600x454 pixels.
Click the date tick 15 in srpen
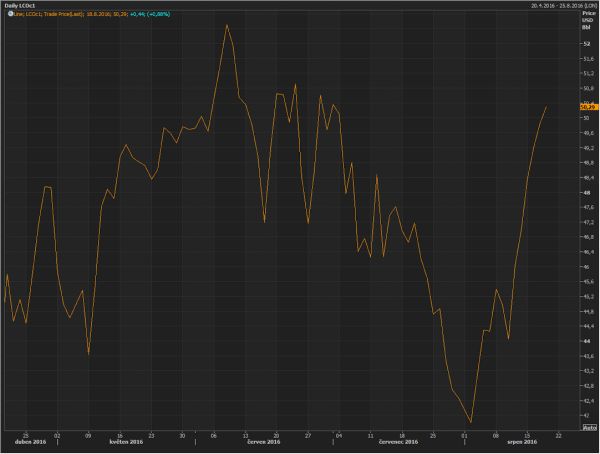[x=527, y=434]
